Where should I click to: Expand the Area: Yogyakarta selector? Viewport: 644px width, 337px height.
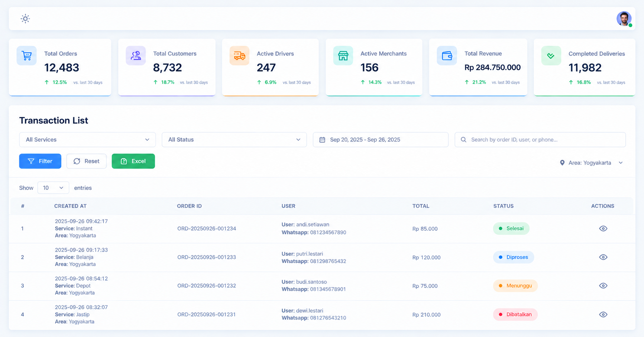(x=591, y=163)
